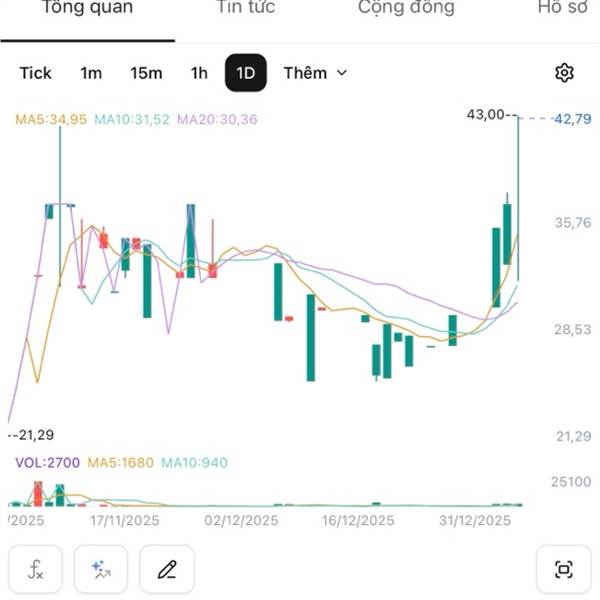The height and width of the screenshot is (600, 600).
Task: Open the Tổng quan tab
Action: pyautogui.click(x=88, y=8)
